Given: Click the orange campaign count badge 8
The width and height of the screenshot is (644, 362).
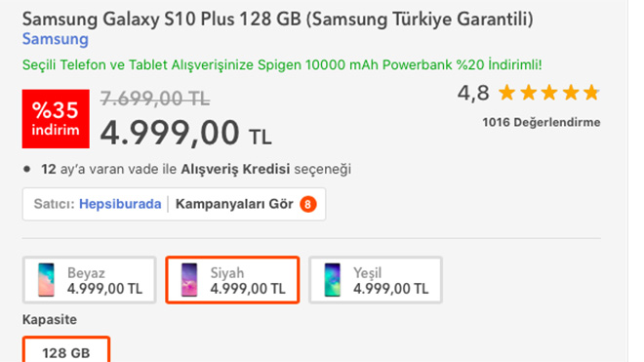Looking at the screenshot, I should click(x=308, y=204).
